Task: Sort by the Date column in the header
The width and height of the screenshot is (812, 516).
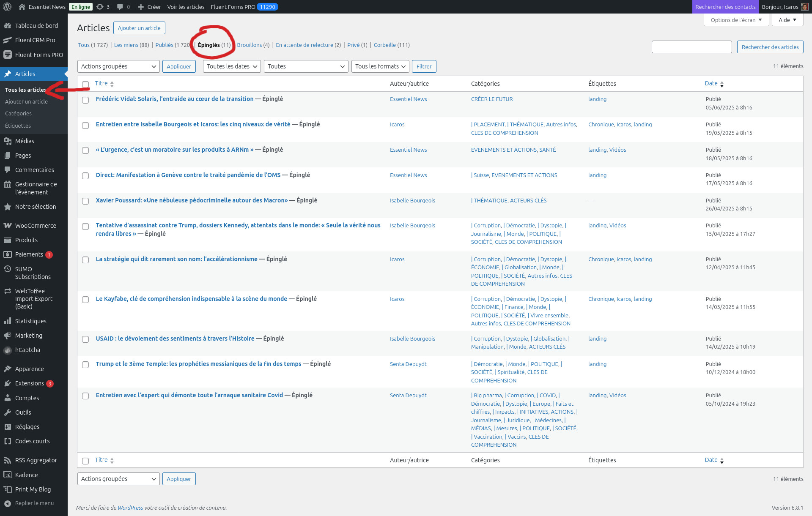Action: tap(714, 84)
